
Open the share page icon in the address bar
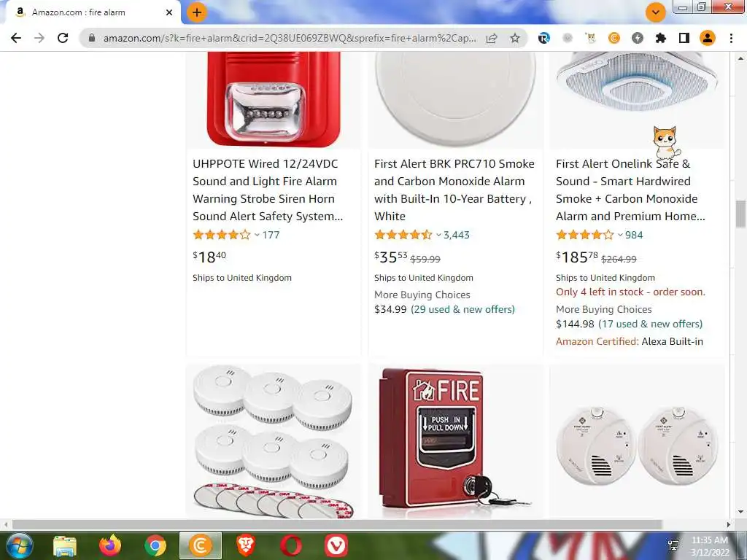(492, 38)
